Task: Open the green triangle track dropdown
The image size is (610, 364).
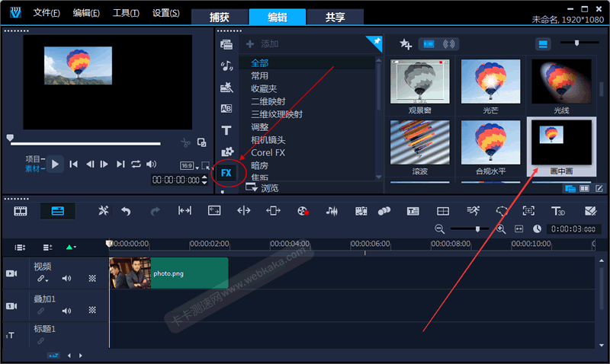Action: tap(71, 247)
